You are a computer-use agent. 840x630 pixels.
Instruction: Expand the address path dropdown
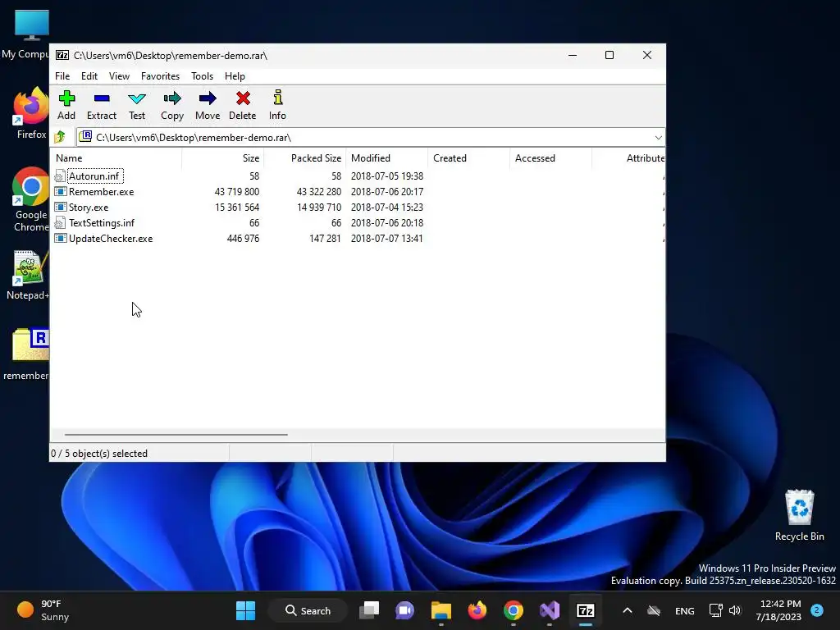658,138
